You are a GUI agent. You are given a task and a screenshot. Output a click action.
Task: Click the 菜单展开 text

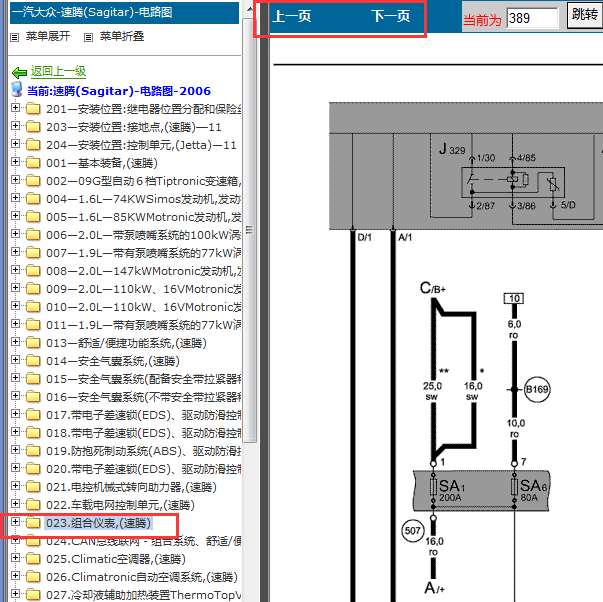coord(48,37)
